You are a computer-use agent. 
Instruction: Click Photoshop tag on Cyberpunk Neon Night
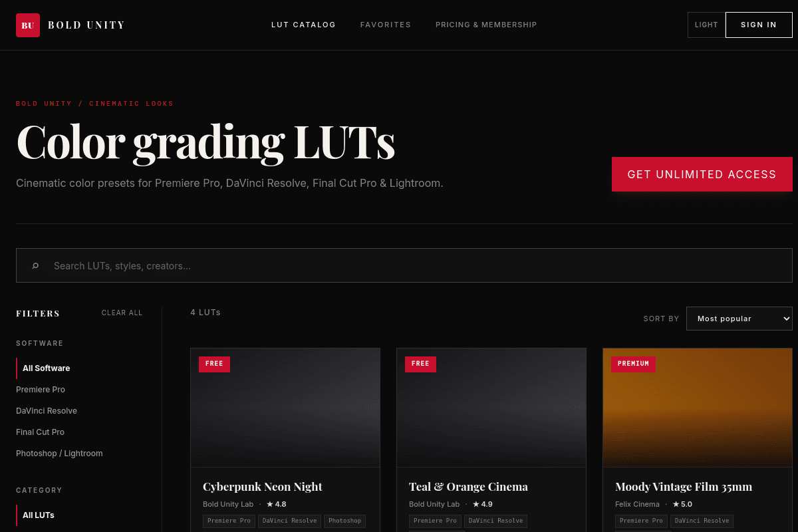[344, 521]
